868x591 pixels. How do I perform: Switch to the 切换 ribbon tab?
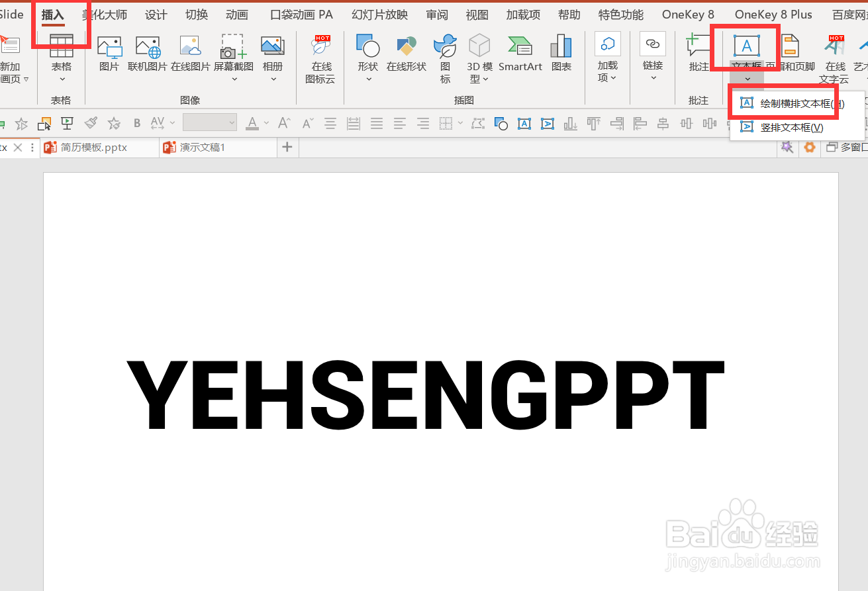[197, 15]
